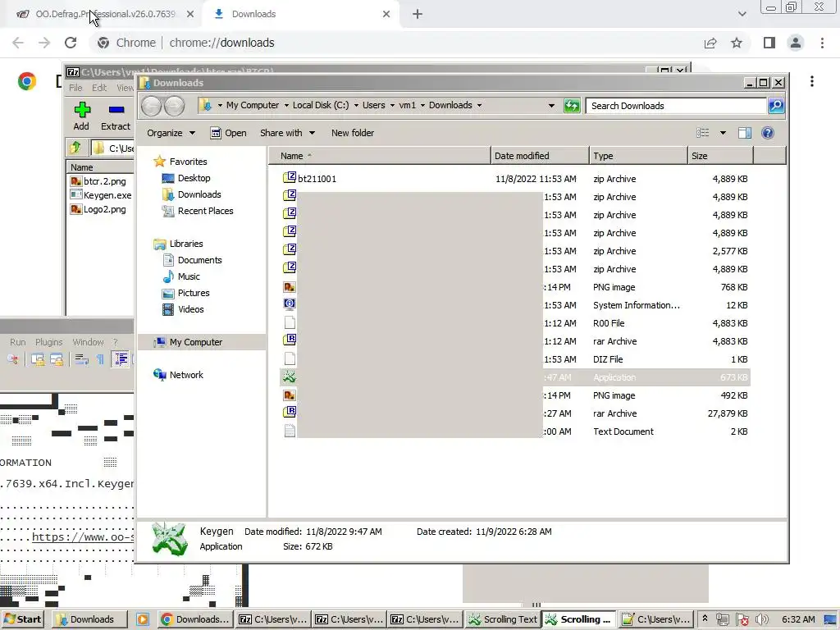Select Network in navigation pane
Viewport: 840px width, 630px height.
pyautogui.click(x=178, y=375)
